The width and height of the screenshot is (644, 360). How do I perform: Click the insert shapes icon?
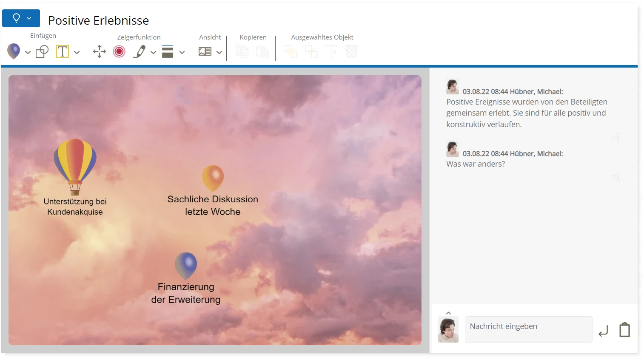pyautogui.click(x=42, y=51)
